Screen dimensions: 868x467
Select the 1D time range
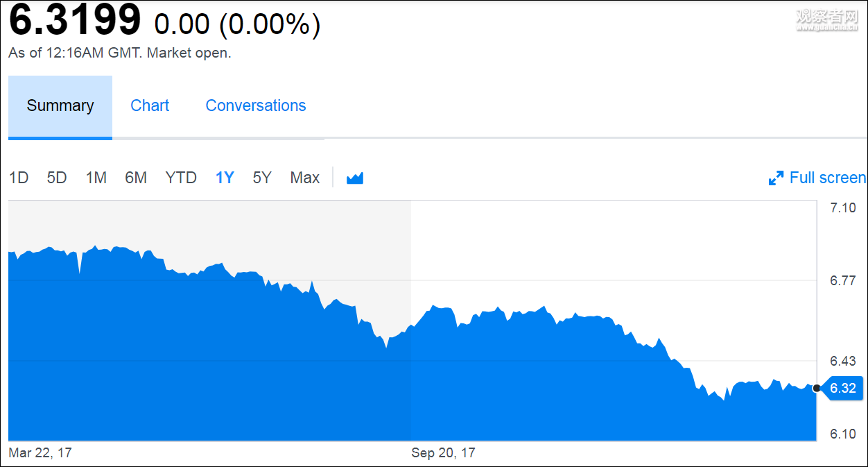pyautogui.click(x=19, y=178)
